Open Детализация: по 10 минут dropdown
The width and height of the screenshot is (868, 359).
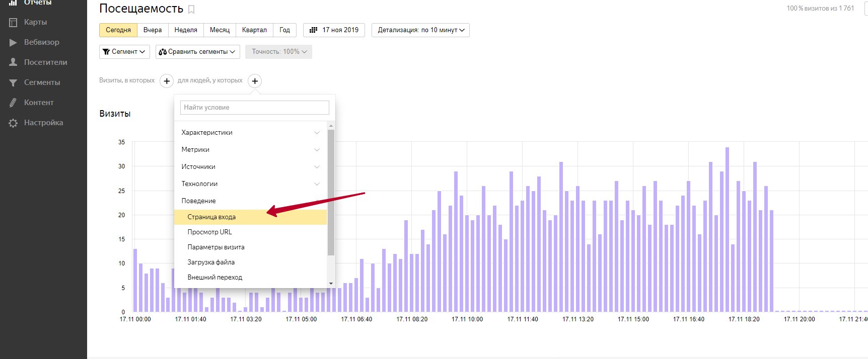click(x=420, y=30)
